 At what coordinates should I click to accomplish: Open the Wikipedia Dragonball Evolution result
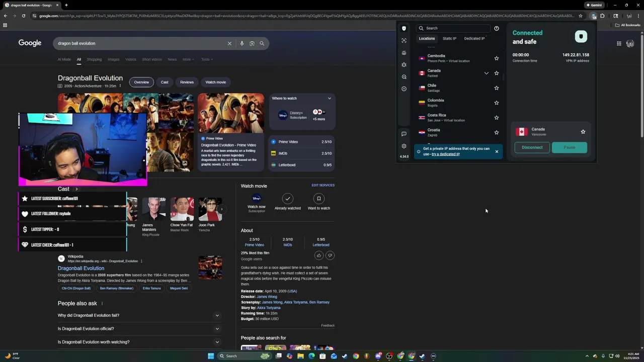pyautogui.click(x=81, y=268)
